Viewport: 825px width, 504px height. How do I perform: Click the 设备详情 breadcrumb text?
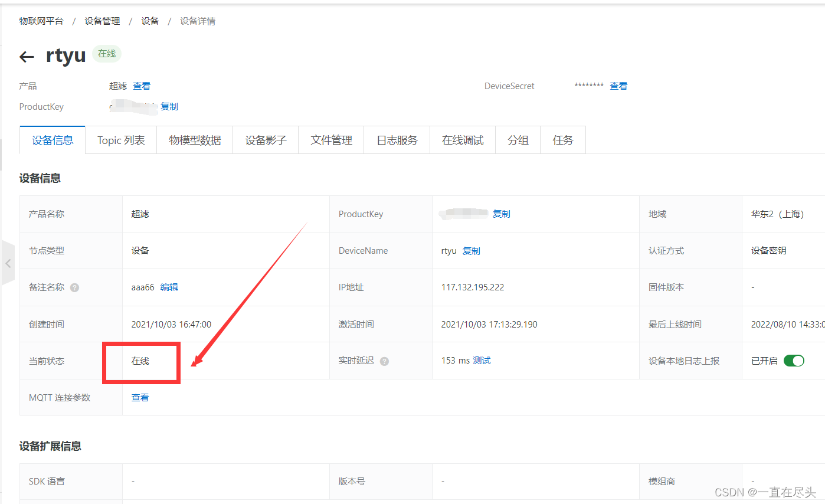coord(198,21)
